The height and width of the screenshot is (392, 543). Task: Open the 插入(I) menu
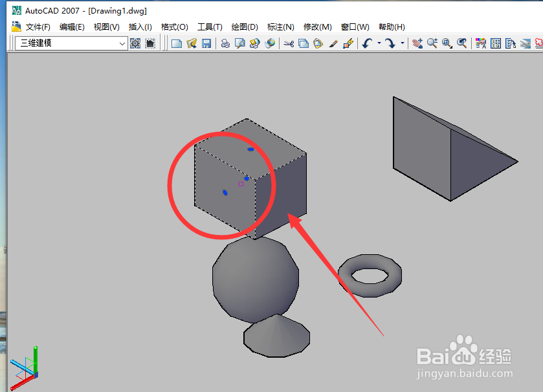(140, 27)
